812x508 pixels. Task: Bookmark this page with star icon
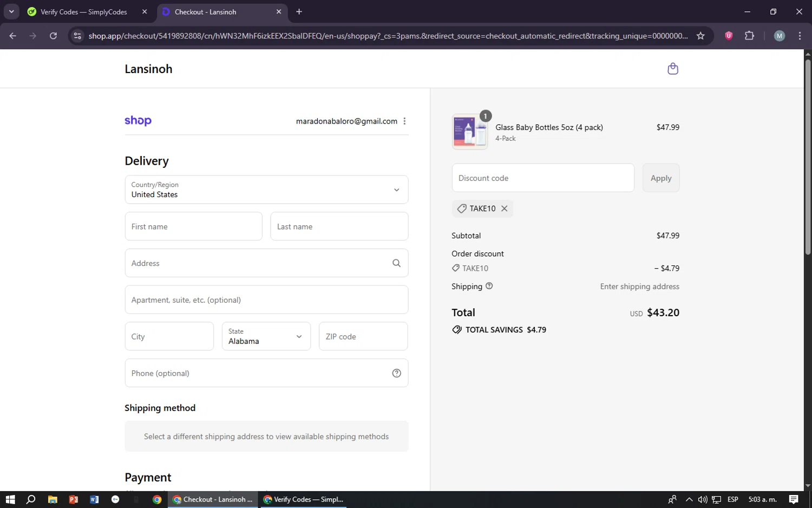pos(700,36)
